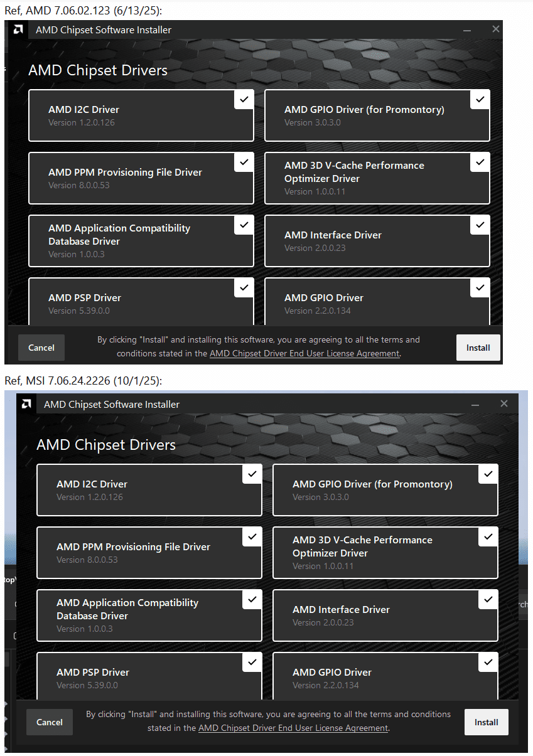This screenshot has height=756, width=533.
Task: Select AMD I2C Driver card in AMD 7.06.02.123 installer
Action: [x=141, y=115]
